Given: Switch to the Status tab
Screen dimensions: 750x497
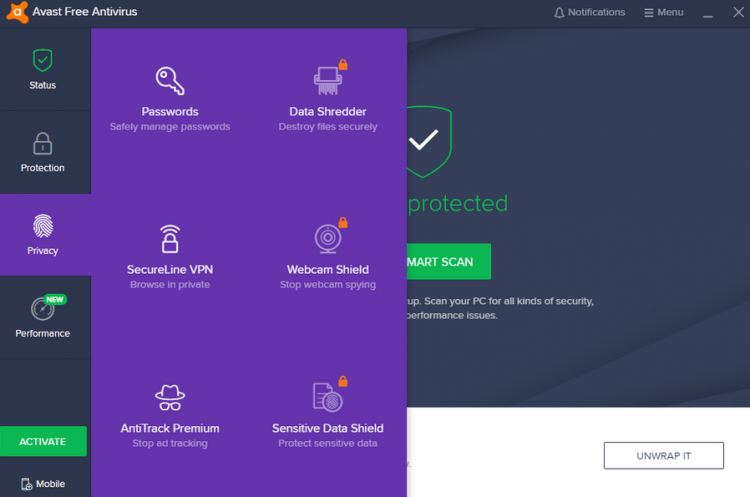Looking at the screenshot, I should coord(43,69).
